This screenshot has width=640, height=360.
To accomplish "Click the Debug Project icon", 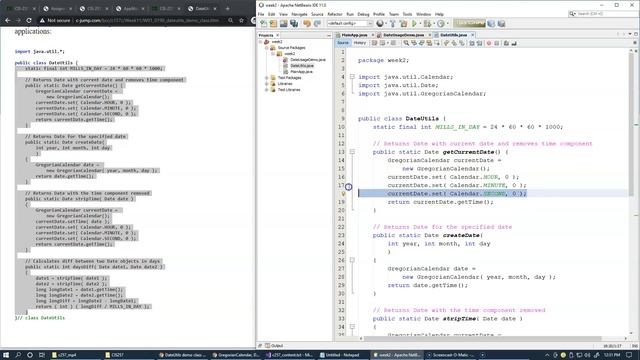I will point(427,24).
